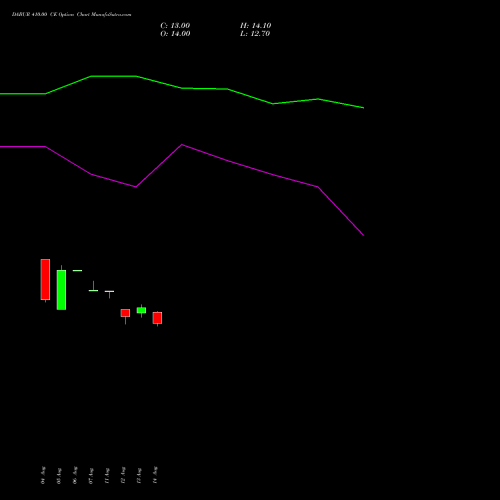Select the high value H: 14.10
The image size is (500, 500).
click(255, 26)
